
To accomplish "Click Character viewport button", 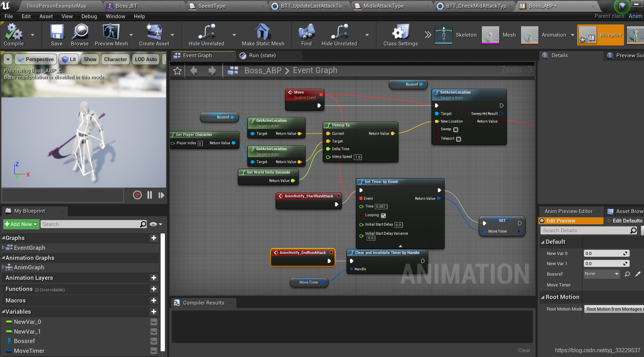I will (115, 59).
